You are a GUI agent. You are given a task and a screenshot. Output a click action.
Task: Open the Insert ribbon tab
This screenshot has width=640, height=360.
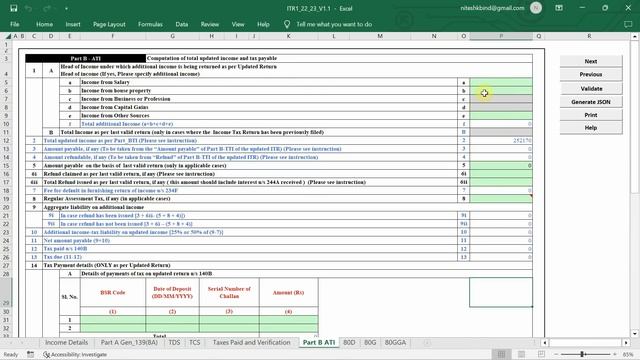(x=73, y=24)
